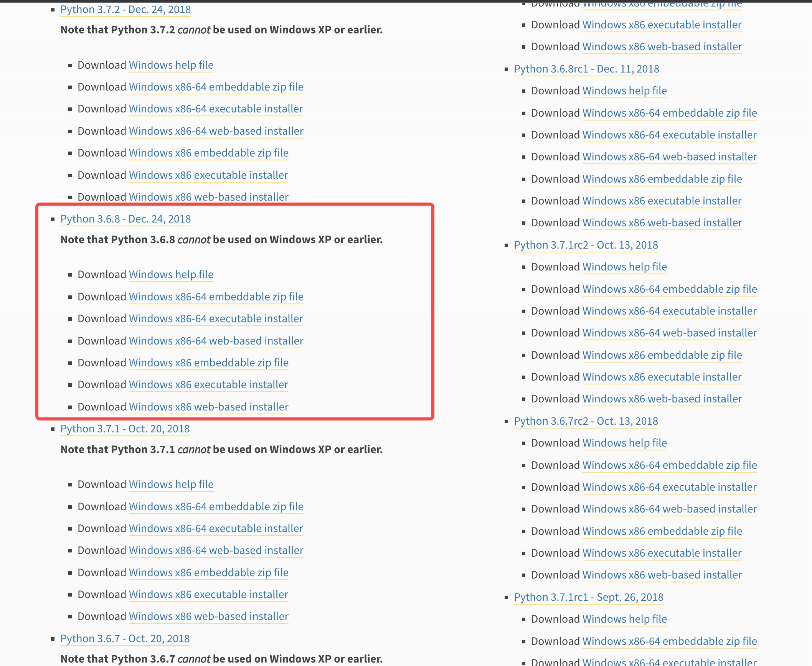Click Windows x86 web-based installer under Python 3.7.2
Screen dimensions: 812x666
(209, 197)
